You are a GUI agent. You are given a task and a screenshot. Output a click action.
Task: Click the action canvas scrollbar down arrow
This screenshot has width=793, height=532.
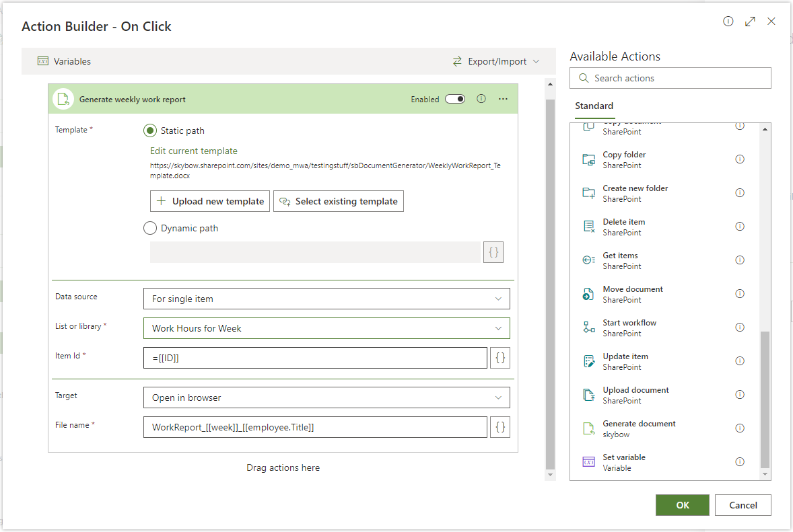[550, 476]
